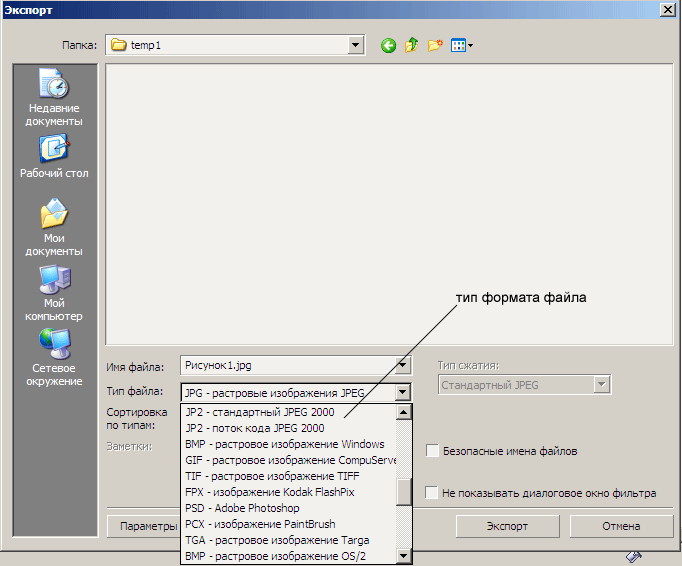Click the Отмена button

[x=621, y=526]
